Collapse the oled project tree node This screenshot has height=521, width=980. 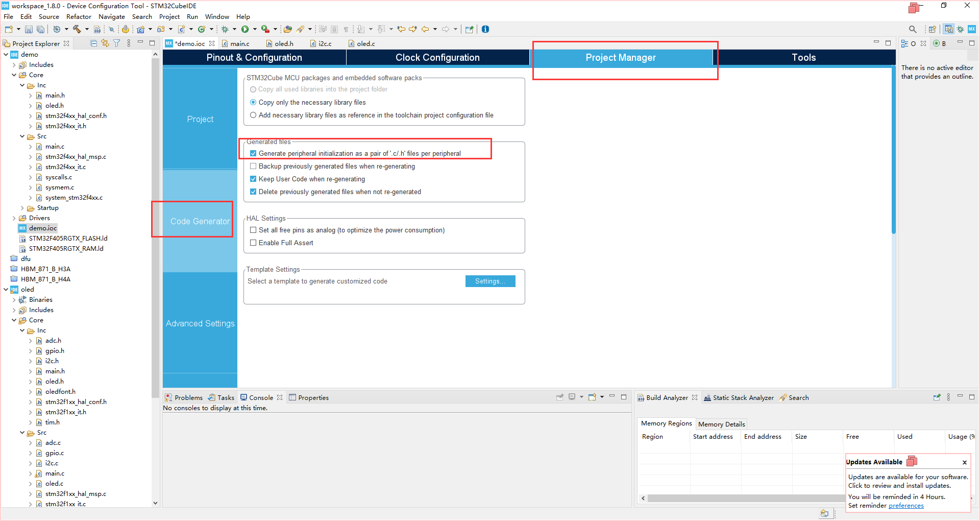pos(6,290)
